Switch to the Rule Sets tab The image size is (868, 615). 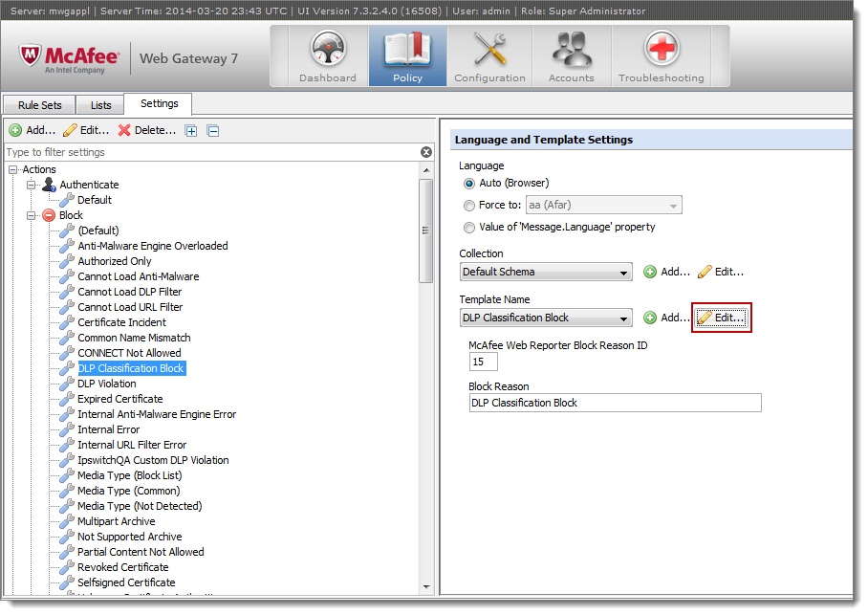(x=40, y=105)
